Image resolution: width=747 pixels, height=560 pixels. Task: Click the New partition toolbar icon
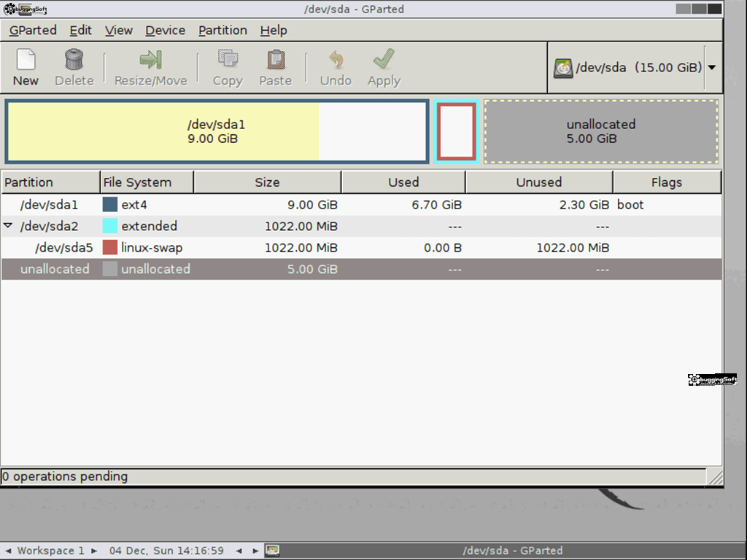click(x=26, y=60)
